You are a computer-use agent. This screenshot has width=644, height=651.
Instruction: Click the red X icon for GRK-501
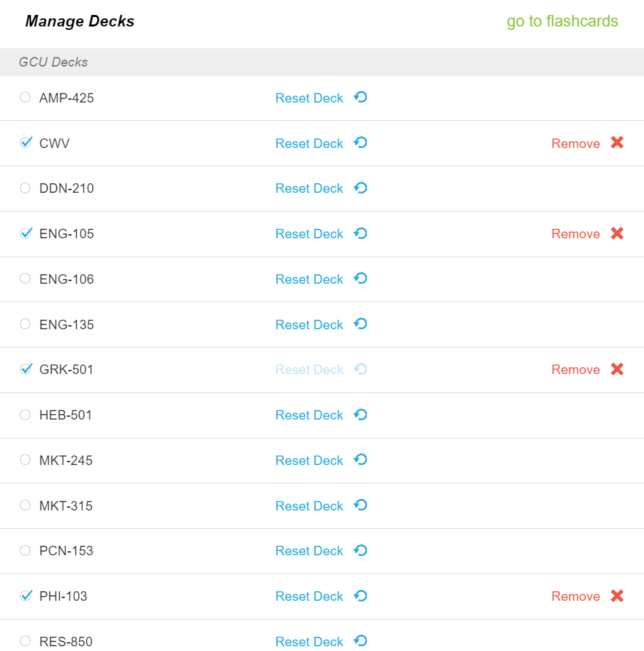point(617,369)
